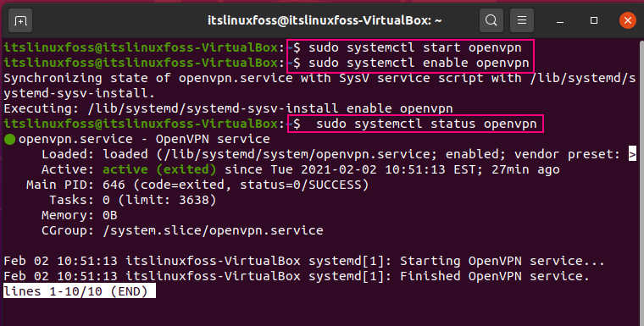The image size is (644, 326).
Task: Open a new terminal tab
Action: click(x=20, y=20)
